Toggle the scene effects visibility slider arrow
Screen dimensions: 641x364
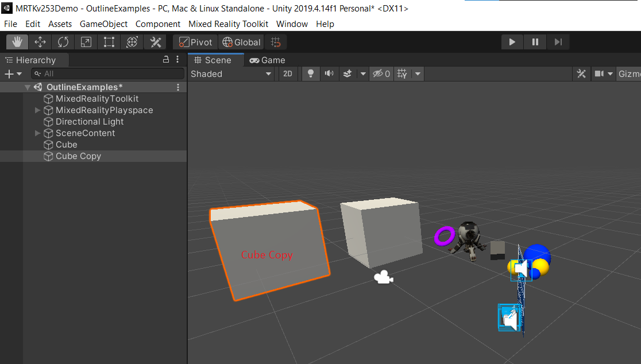pyautogui.click(x=362, y=73)
